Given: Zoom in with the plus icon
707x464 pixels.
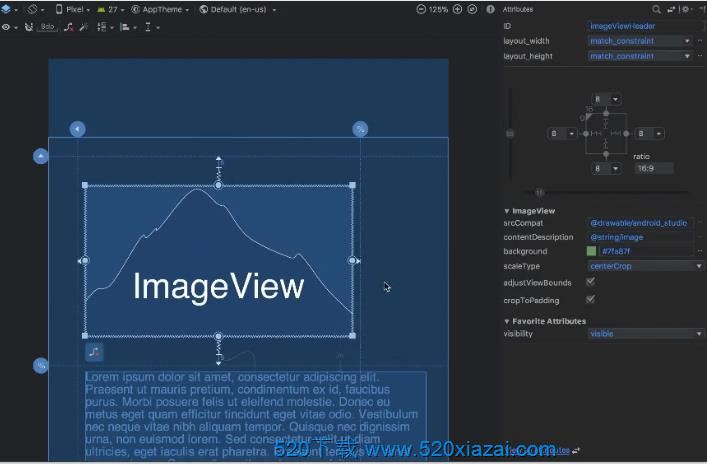Looking at the screenshot, I should [x=457, y=9].
